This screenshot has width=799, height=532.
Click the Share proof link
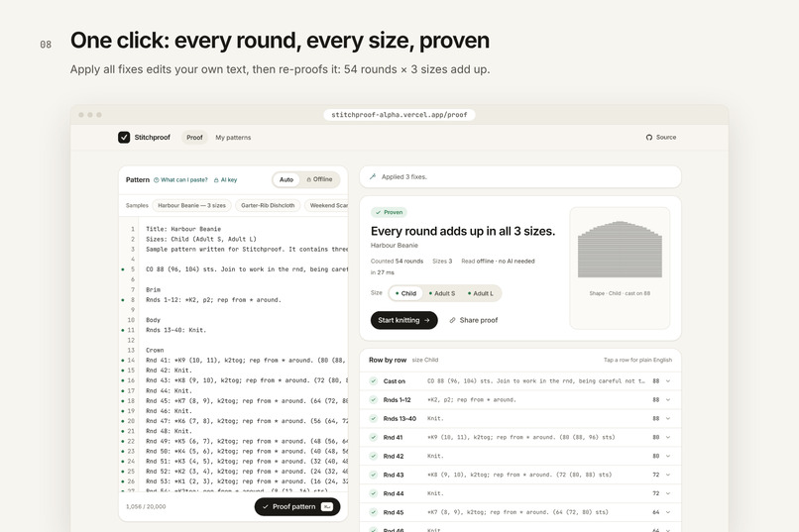(474, 320)
